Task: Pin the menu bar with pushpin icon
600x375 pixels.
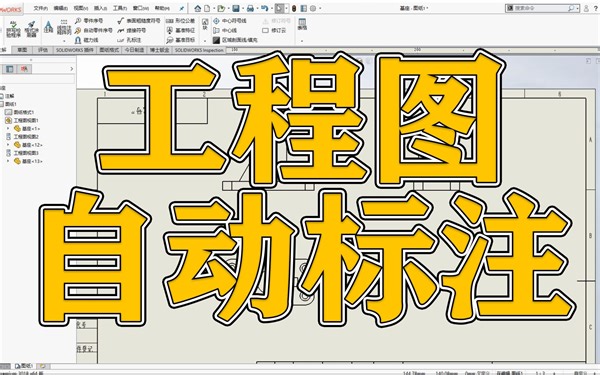Action: (181, 8)
